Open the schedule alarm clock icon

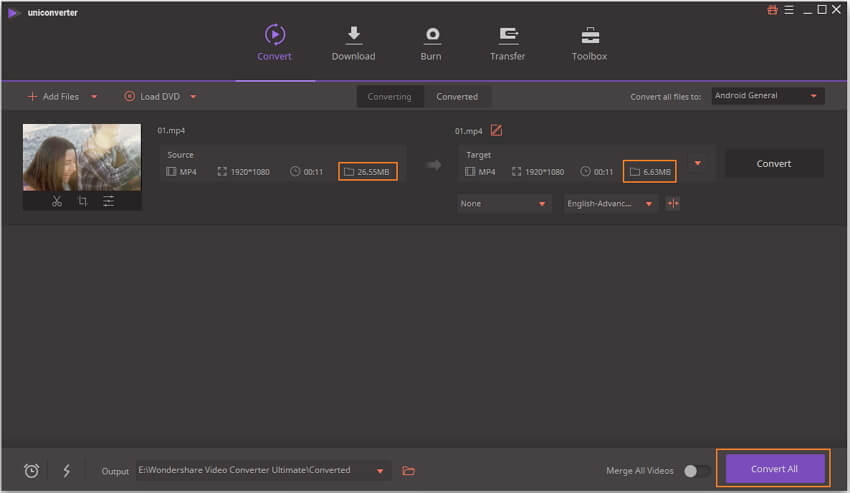coord(31,471)
